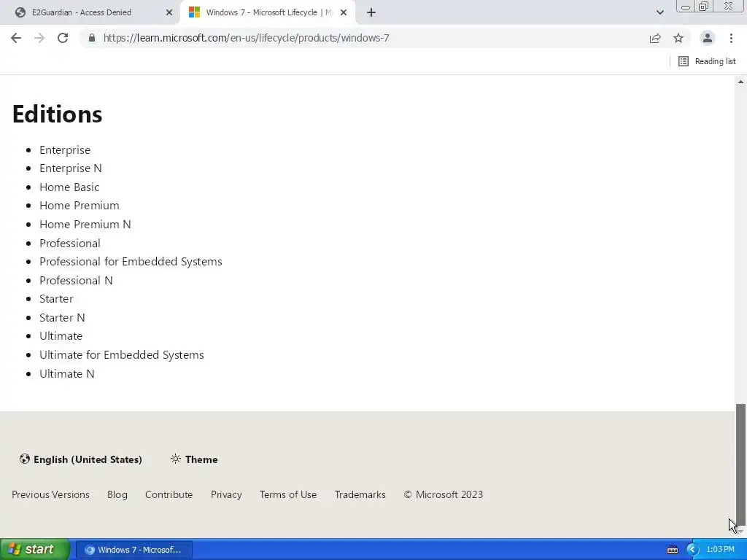
Task: Visit the Blog link
Action: click(117, 494)
